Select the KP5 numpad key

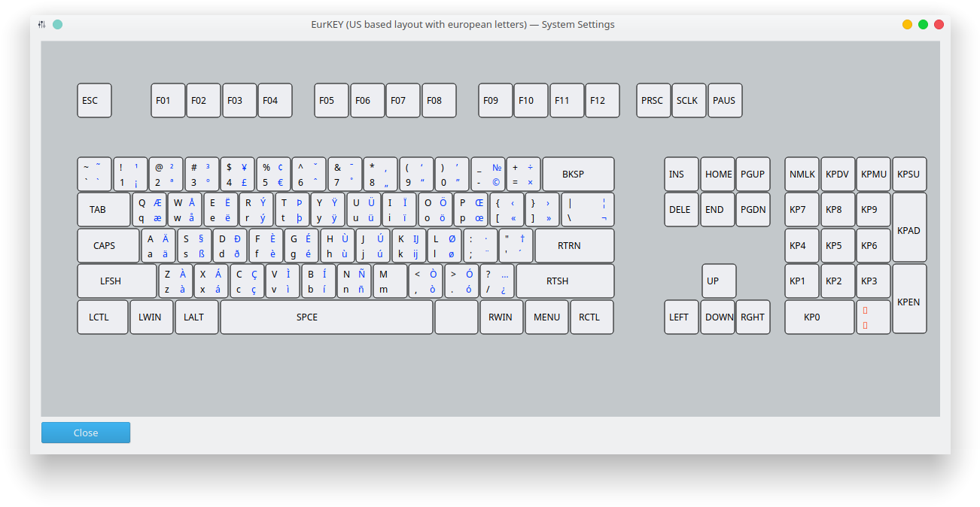click(838, 245)
